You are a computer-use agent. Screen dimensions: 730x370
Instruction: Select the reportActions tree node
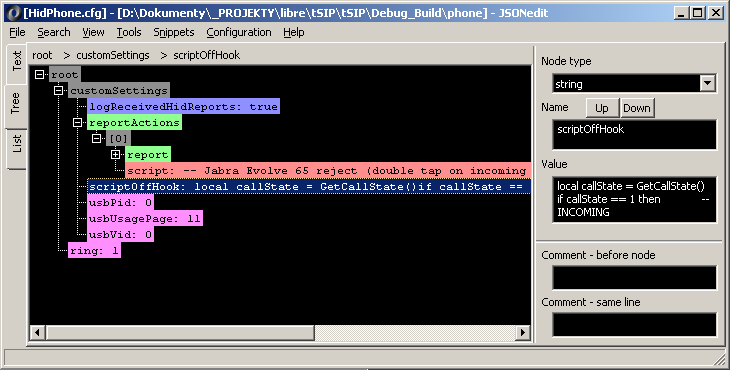click(134, 122)
